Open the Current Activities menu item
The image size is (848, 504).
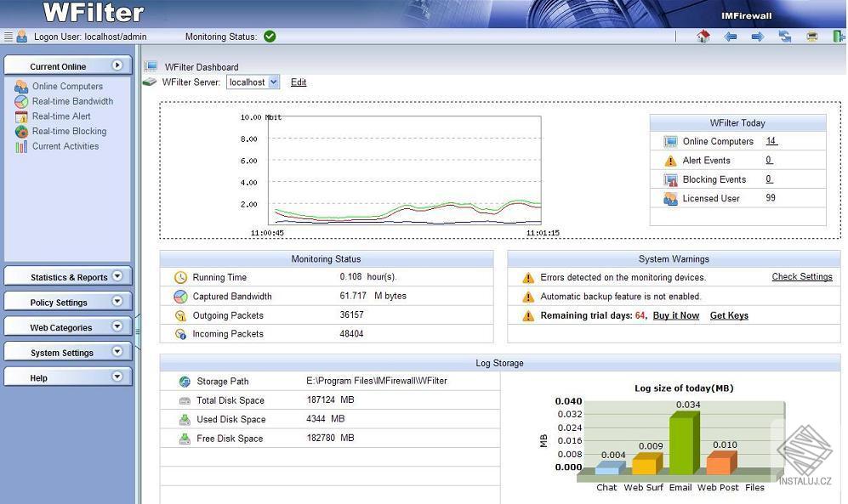65,146
